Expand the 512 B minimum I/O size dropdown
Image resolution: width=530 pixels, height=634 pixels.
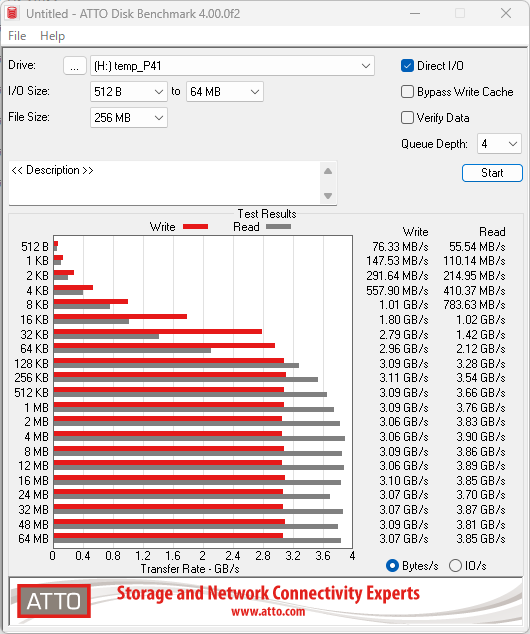[129, 92]
